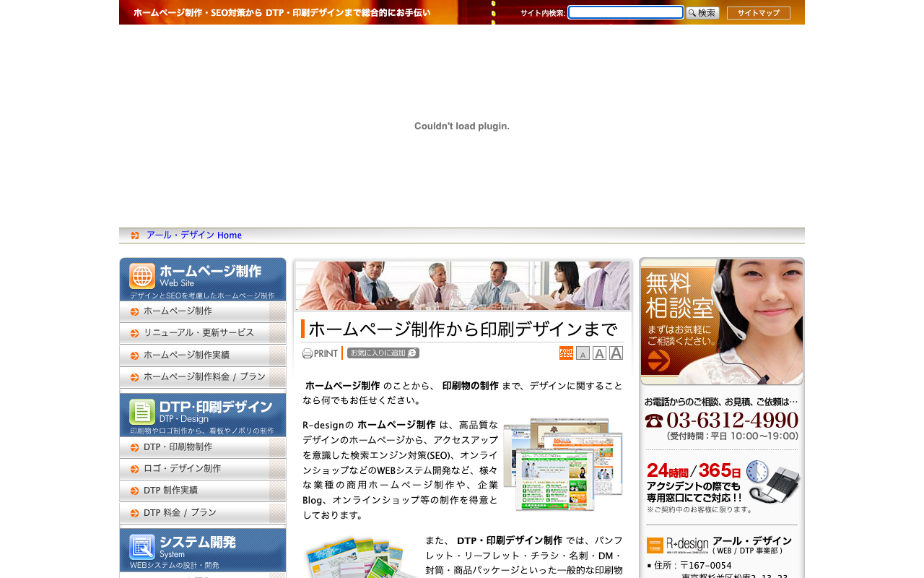Select DTP・印刷物制作 menu item
Screen dimensions: 924x578
click(203, 447)
